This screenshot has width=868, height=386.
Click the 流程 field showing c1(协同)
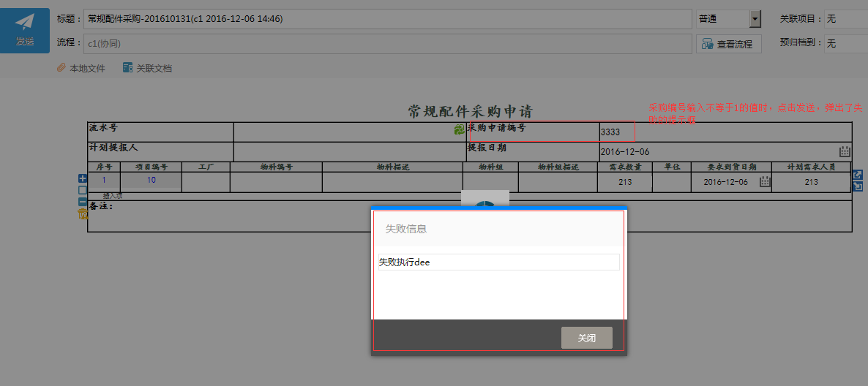[x=387, y=44]
